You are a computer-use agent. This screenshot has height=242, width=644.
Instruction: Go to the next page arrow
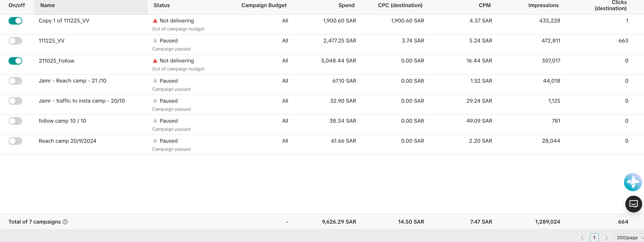[606, 238]
